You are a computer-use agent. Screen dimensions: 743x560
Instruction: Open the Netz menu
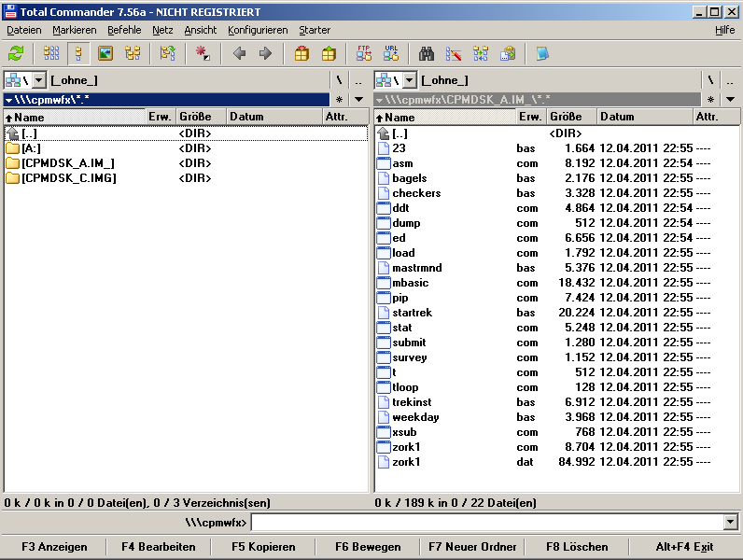tap(162, 30)
